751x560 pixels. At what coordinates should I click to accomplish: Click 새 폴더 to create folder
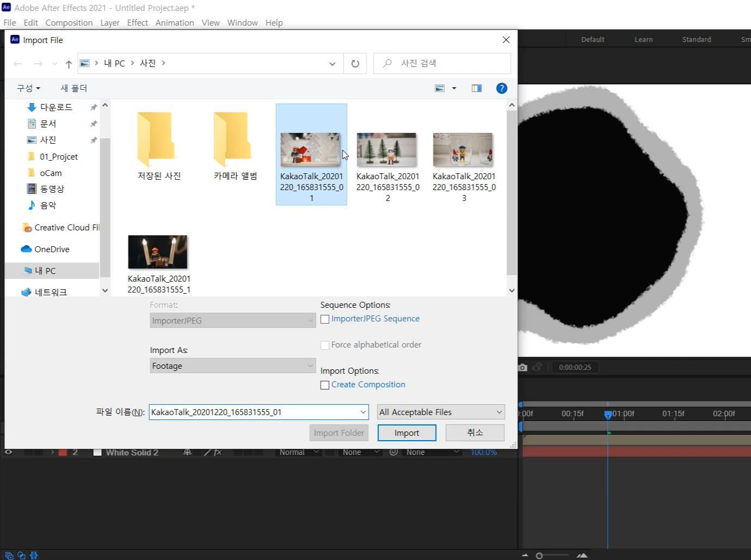74,88
